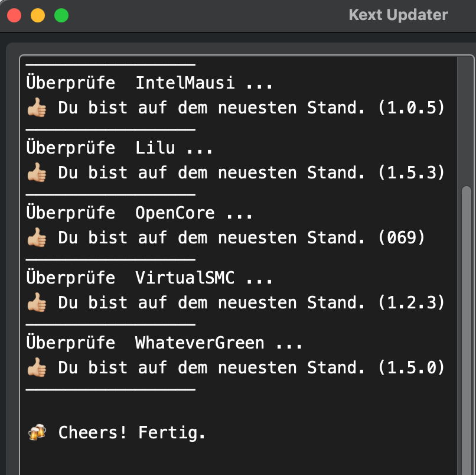The width and height of the screenshot is (476, 475).
Task: Close the Kext Updater window
Action: tap(14, 15)
